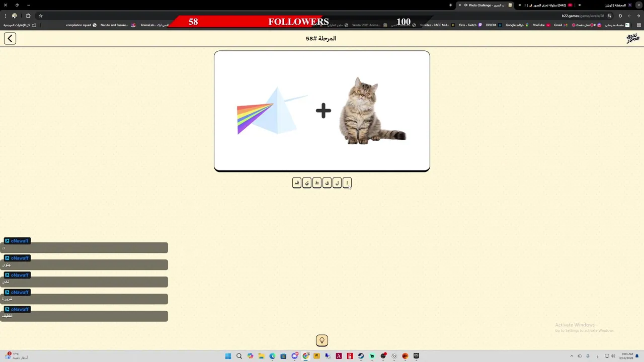Open a new browser tab
Image resolution: width=644 pixels, height=362 pixels.
pos(451,5)
